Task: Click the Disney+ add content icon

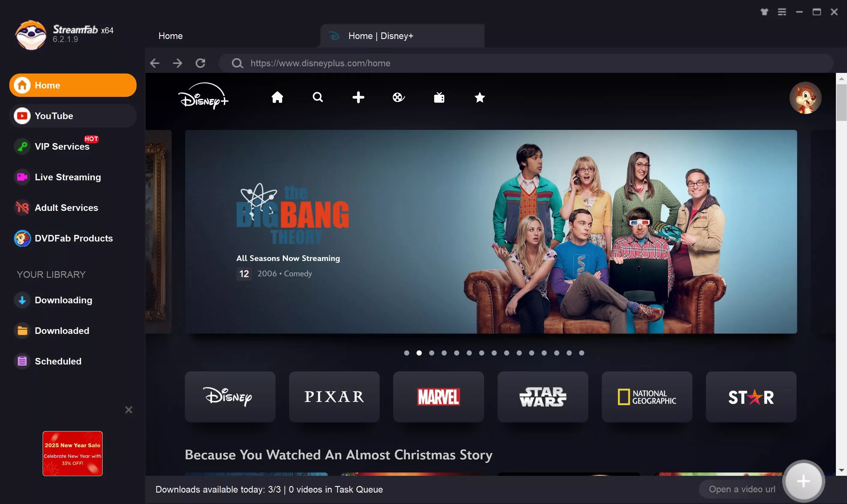Action: pyautogui.click(x=358, y=97)
